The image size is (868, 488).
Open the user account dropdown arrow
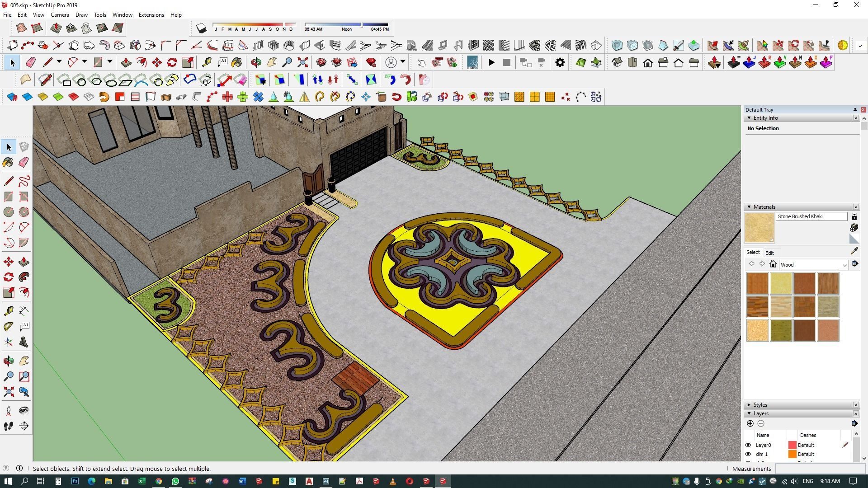pyautogui.click(x=402, y=62)
